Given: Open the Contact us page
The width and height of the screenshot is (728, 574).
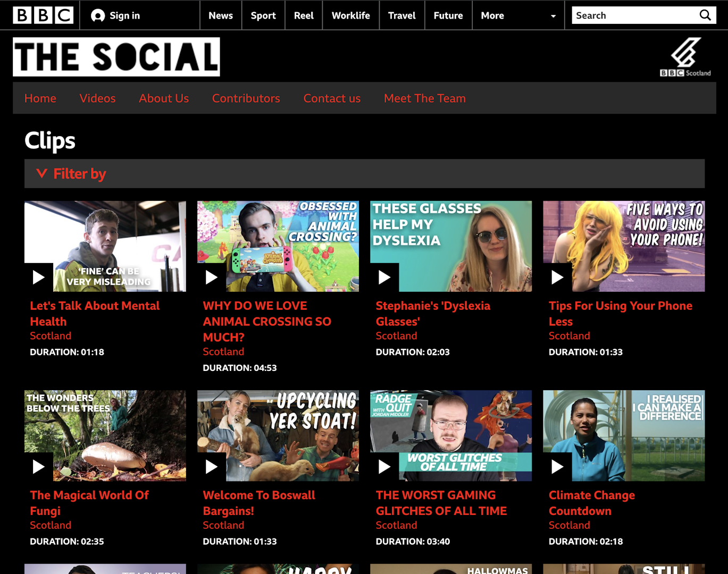Looking at the screenshot, I should point(332,98).
